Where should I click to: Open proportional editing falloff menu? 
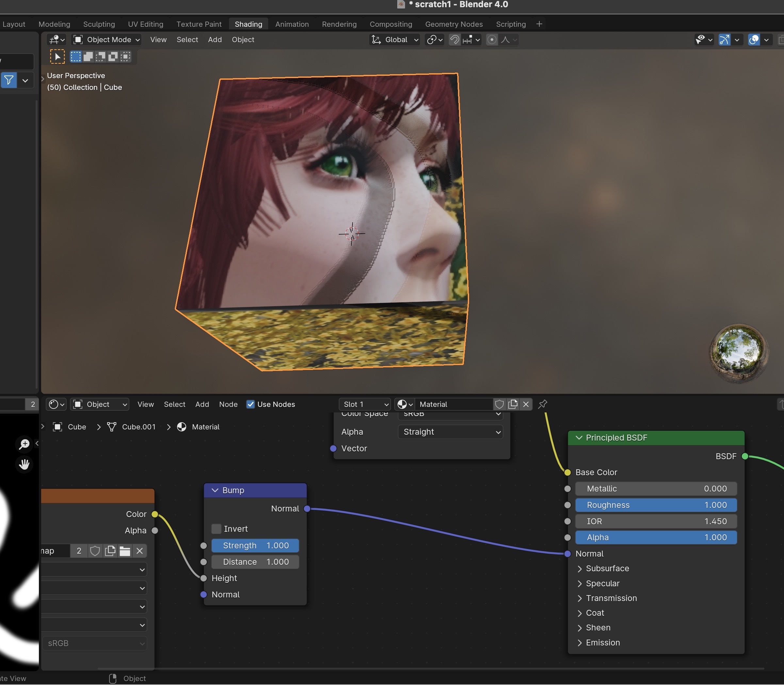[x=509, y=40]
